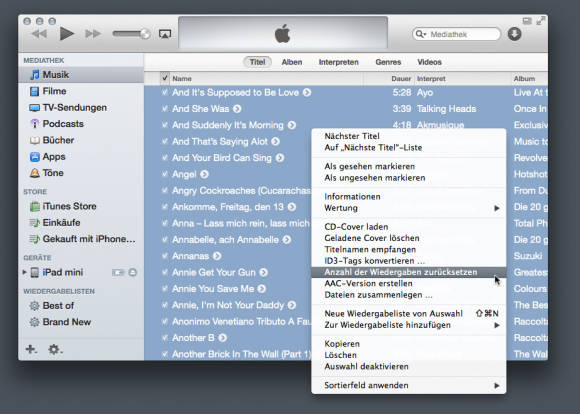Click the download arrow icon
Viewport: 580px width, 414px height.
point(514,34)
